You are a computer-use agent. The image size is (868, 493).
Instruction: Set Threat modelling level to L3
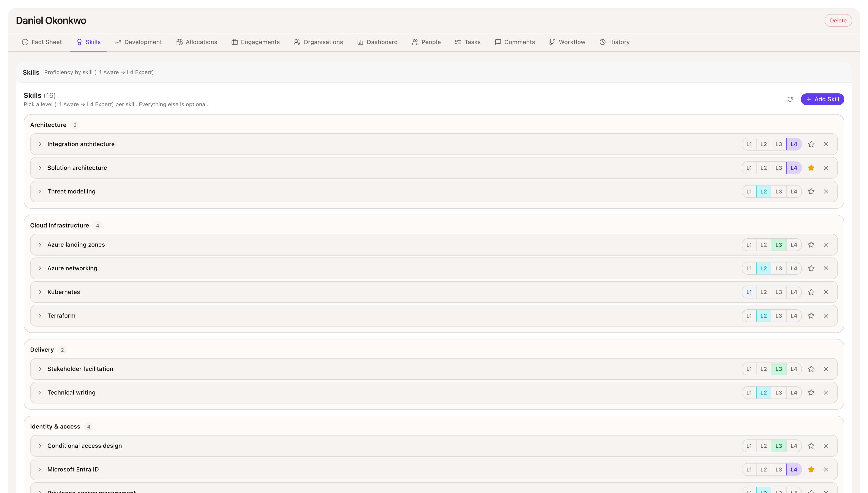[778, 192]
